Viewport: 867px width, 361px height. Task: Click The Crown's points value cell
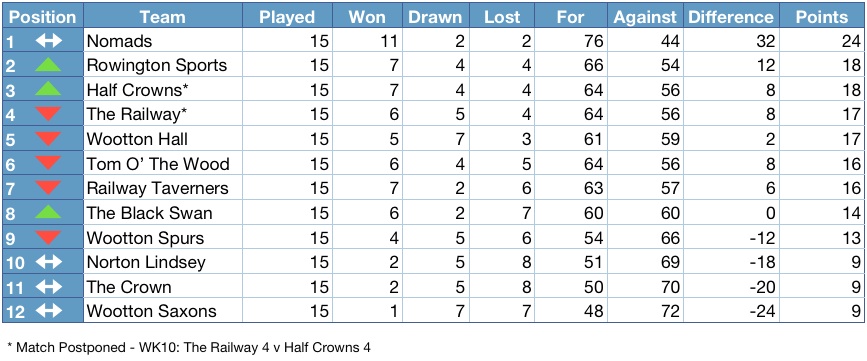point(822,287)
